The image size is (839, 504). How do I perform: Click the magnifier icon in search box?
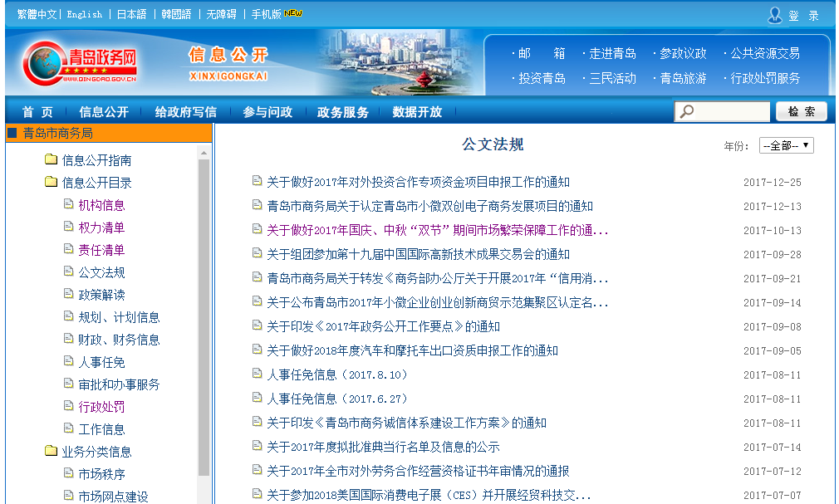(687, 112)
